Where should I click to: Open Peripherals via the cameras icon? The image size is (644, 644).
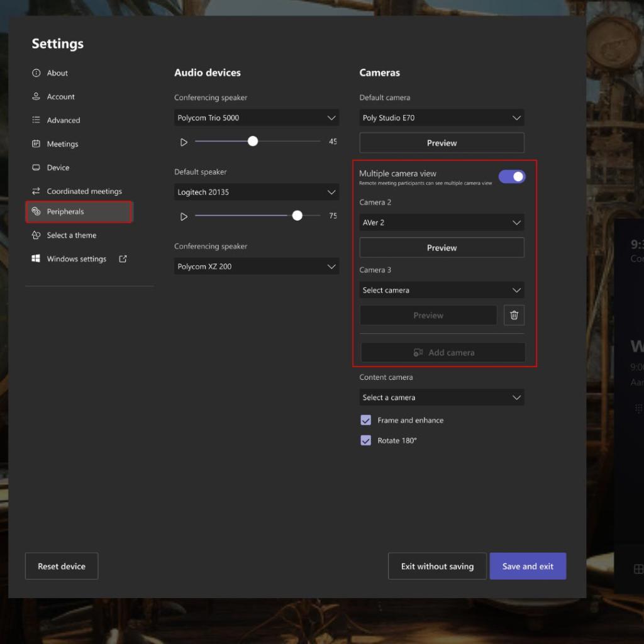click(x=37, y=212)
